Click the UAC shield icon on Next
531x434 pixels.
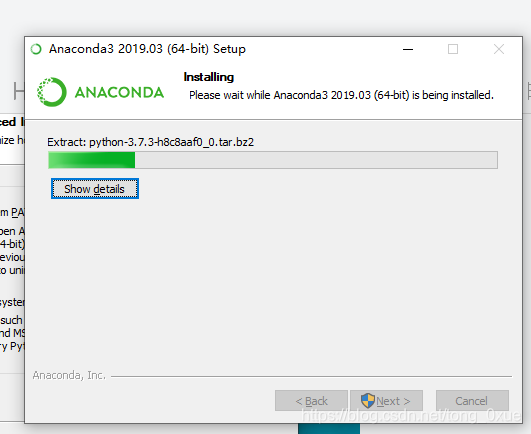[368, 401]
